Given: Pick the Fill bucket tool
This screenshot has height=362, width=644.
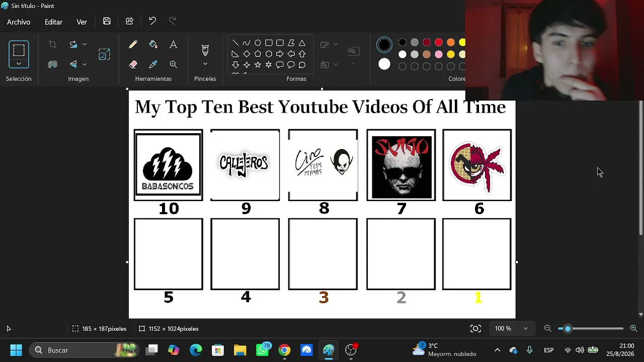Looking at the screenshot, I should pyautogui.click(x=153, y=45).
